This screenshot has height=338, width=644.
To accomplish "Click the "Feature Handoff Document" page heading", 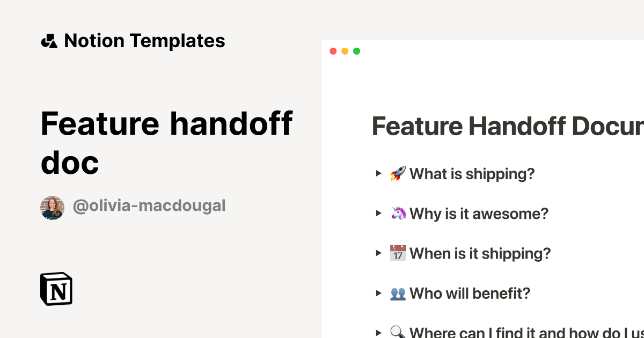I will point(508,127).
